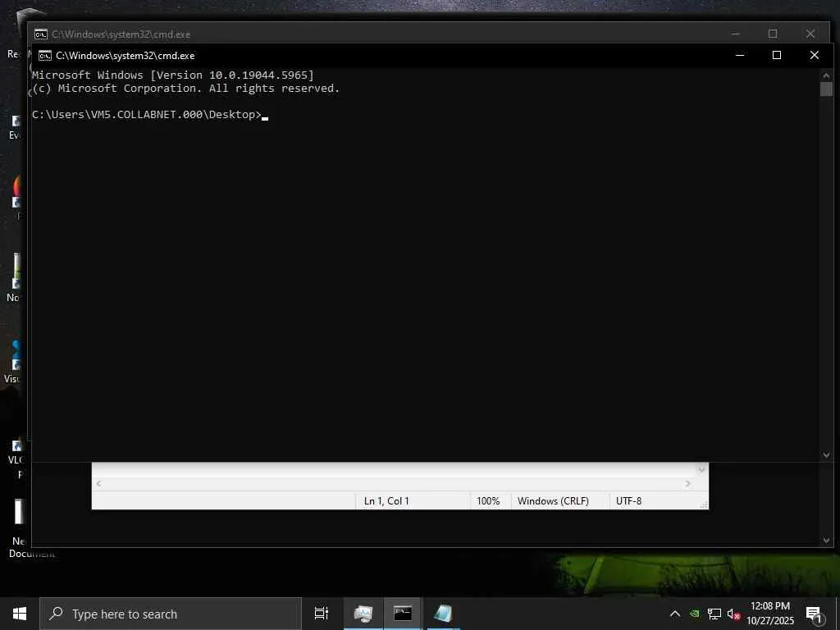Maximize the front cmd.exe window
Viewport: 840px width, 630px height.
pyautogui.click(x=777, y=55)
